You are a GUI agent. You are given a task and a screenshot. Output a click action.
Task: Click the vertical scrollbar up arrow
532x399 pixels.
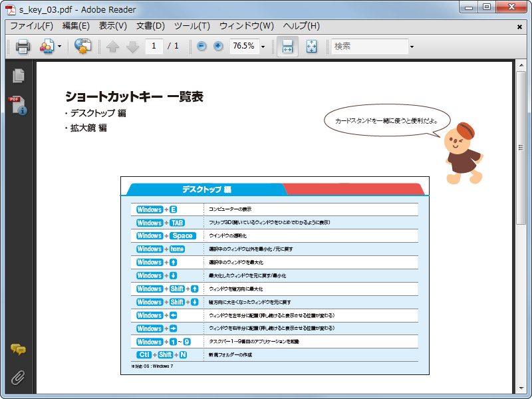click(521, 65)
